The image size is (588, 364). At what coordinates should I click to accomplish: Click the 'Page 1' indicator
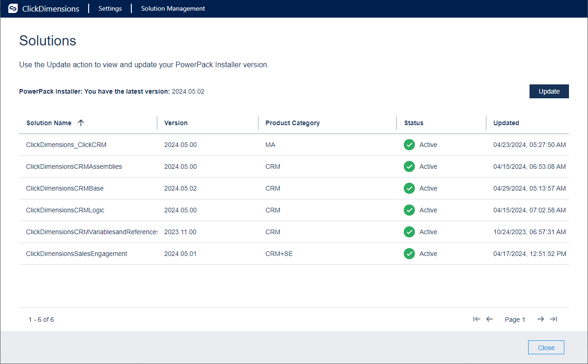pos(515,319)
